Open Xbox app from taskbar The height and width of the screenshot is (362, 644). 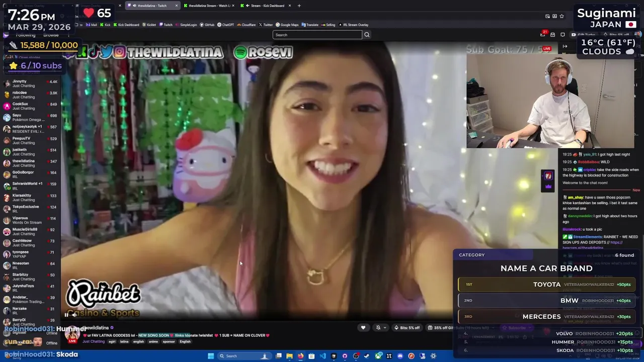[x=378, y=356]
